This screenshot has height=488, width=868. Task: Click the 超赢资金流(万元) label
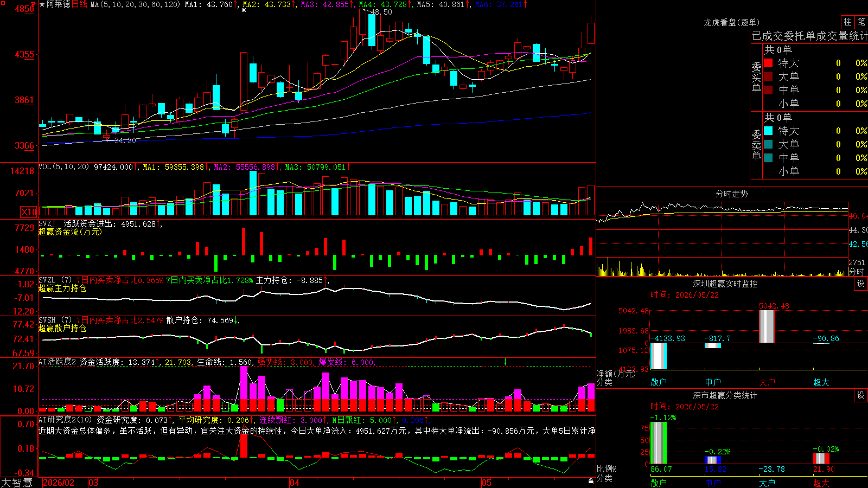[x=70, y=232]
